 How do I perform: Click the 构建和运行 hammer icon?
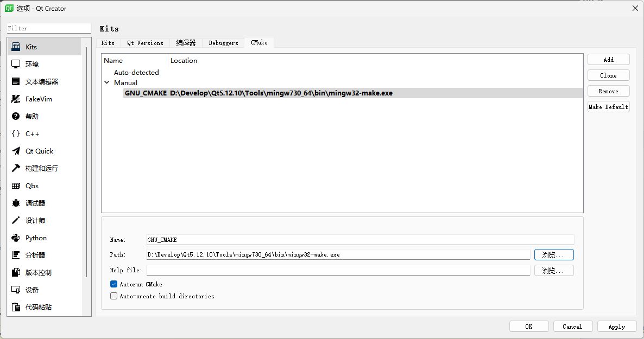[x=16, y=168]
